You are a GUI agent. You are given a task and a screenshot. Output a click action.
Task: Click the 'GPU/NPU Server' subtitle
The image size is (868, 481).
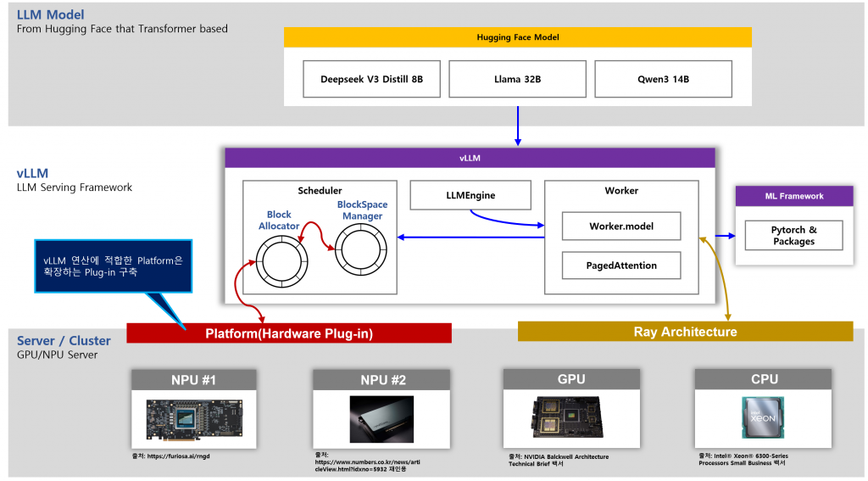[x=57, y=355]
